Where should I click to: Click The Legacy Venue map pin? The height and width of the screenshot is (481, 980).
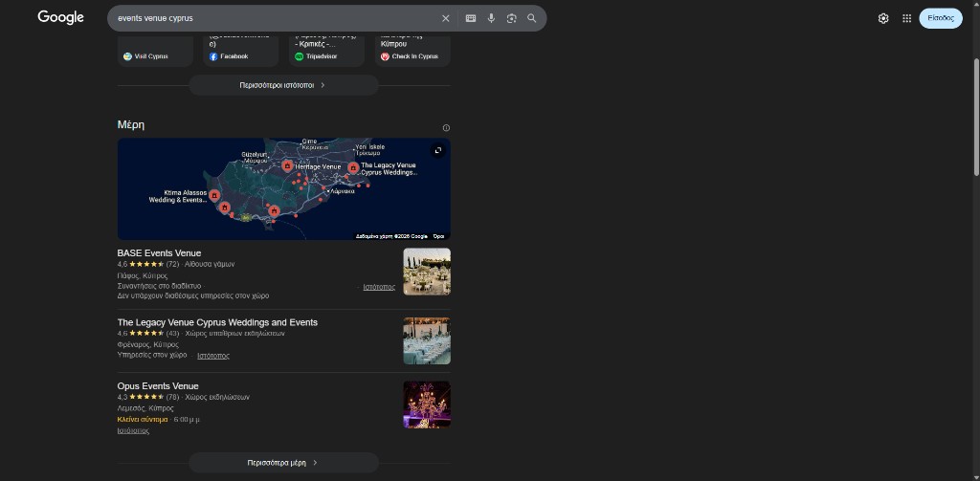pyautogui.click(x=353, y=168)
